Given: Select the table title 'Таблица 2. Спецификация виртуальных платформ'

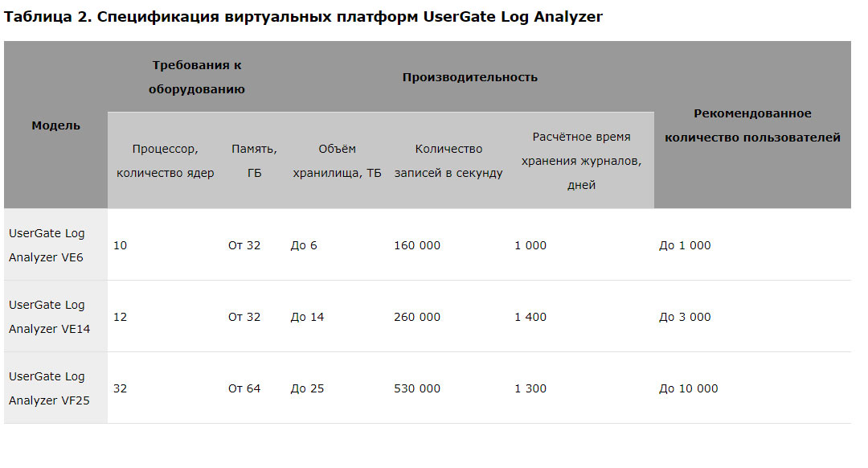Looking at the screenshot, I should click(x=211, y=17).
